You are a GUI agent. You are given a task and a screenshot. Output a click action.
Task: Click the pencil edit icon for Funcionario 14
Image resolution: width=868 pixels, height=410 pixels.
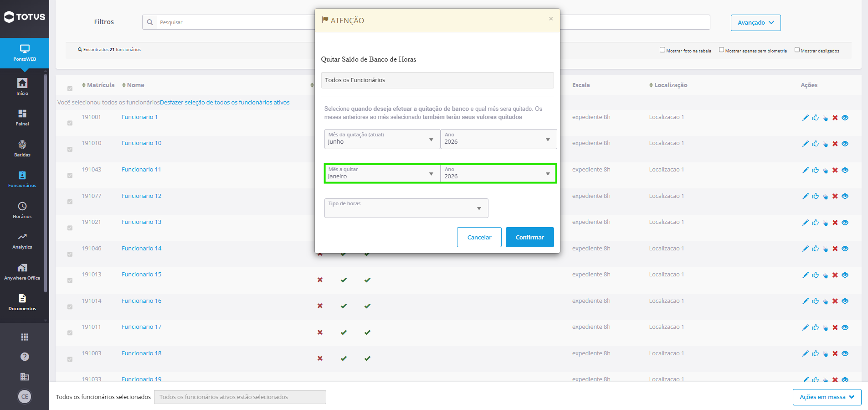(x=805, y=249)
